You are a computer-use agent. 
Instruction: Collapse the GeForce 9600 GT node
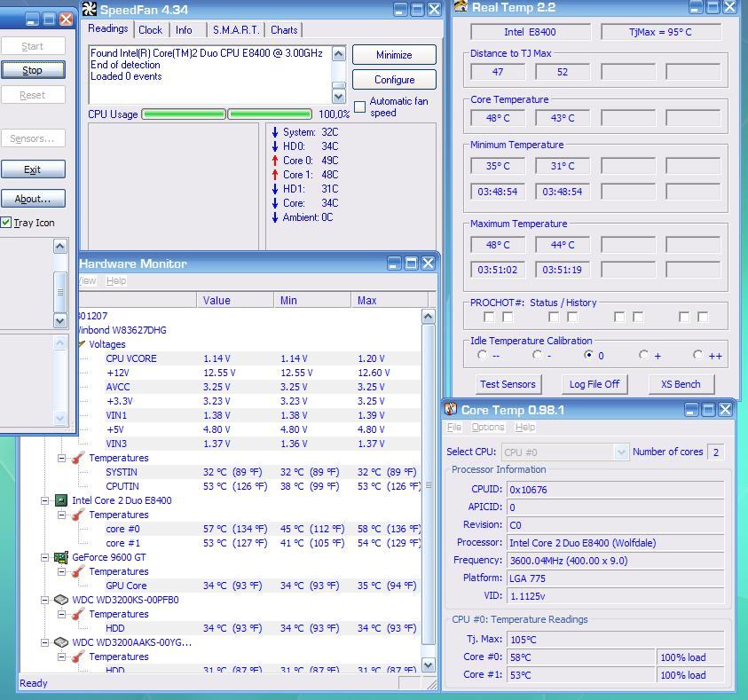[44, 557]
